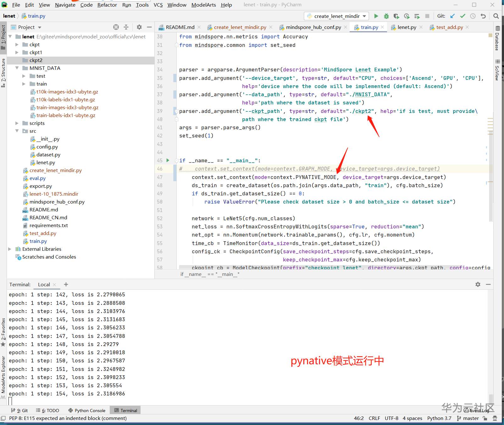Hide the Terminal tool window
This screenshot has width=504, height=425.
pyautogui.click(x=488, y=284)
